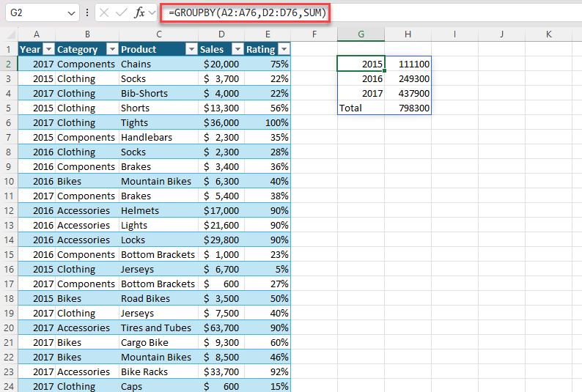Click in the GROUPBY formula bar text
Viewport: 582px width, 392px height.
coord(243,12)
